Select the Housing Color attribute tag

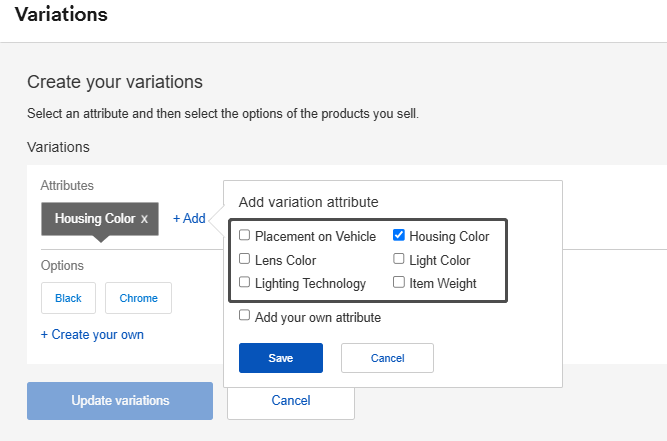[94, 218]
